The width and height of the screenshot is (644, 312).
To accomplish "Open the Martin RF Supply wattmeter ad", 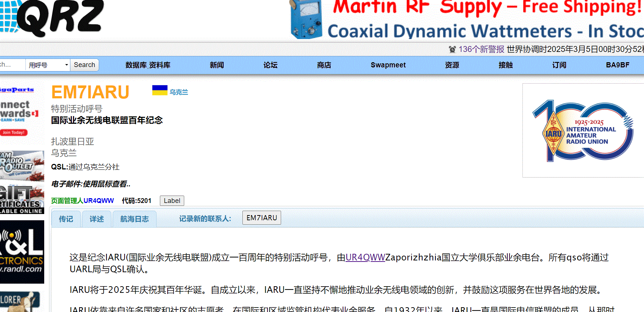I will pos(466,20).
